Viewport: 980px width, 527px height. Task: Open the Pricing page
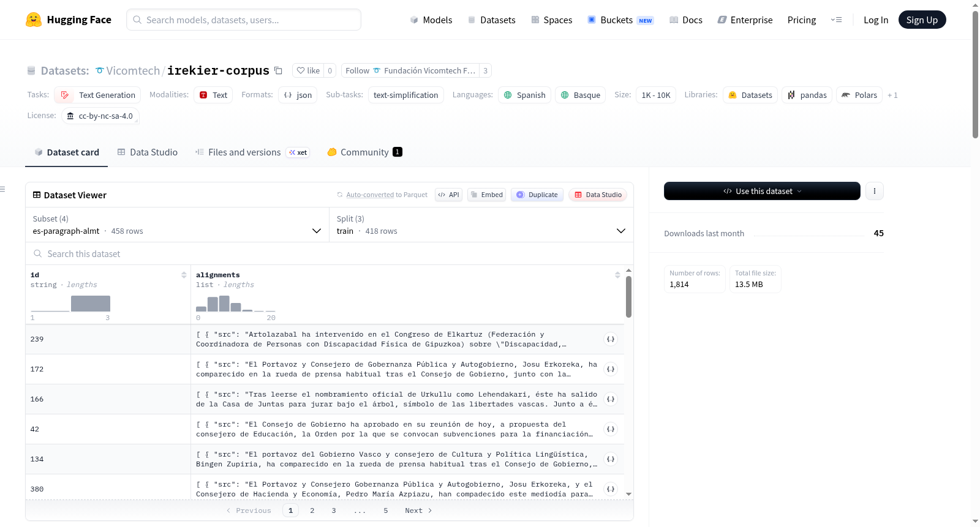coord(802,20)
